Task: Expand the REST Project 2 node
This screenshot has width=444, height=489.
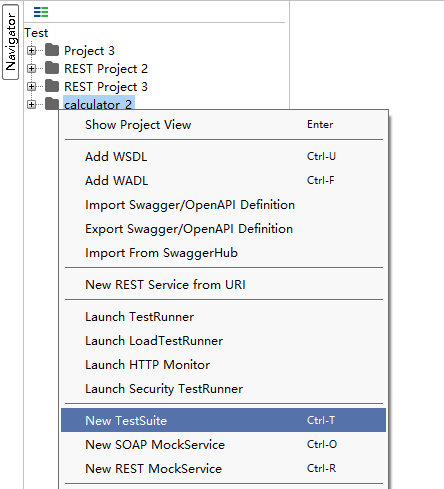Action: (x=31, y=69)
